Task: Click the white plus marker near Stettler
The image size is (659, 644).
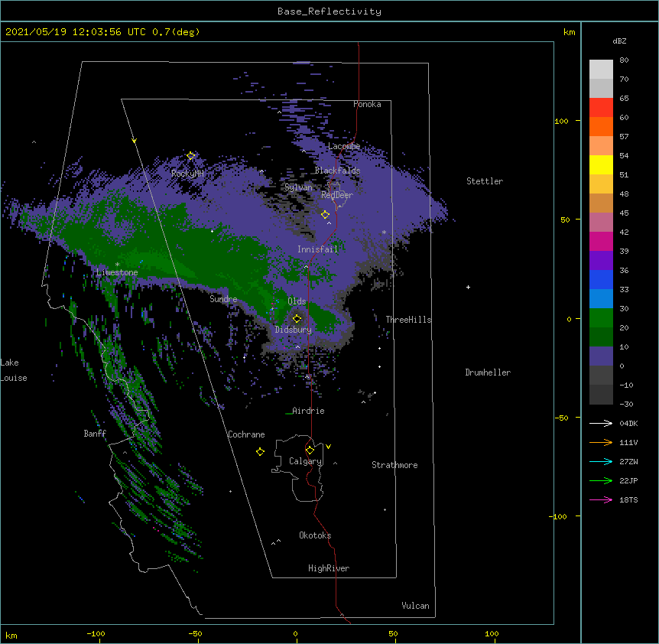Action: (468, 287)
